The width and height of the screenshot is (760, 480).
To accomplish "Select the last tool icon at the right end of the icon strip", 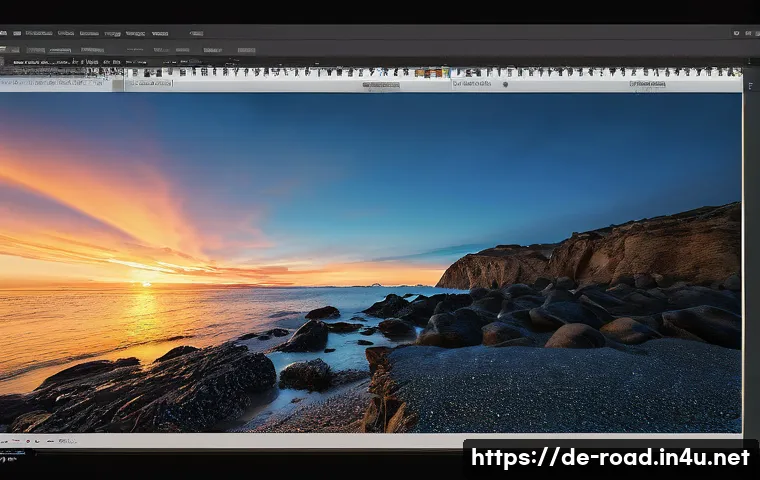I will pos(738,72).
